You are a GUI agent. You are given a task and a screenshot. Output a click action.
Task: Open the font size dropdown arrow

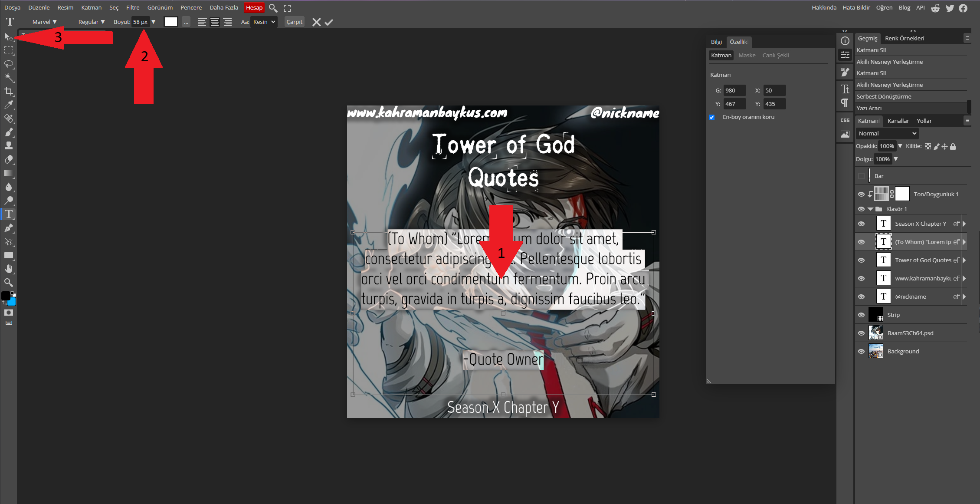(x=153, y=22)
